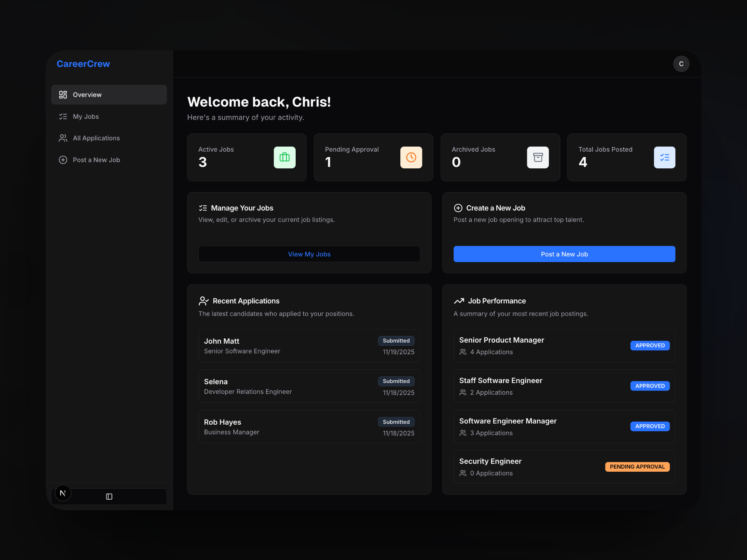Click the green briefcase Active Jobs icon
Viewport: 747px width, 560px height.
point(284,157)
